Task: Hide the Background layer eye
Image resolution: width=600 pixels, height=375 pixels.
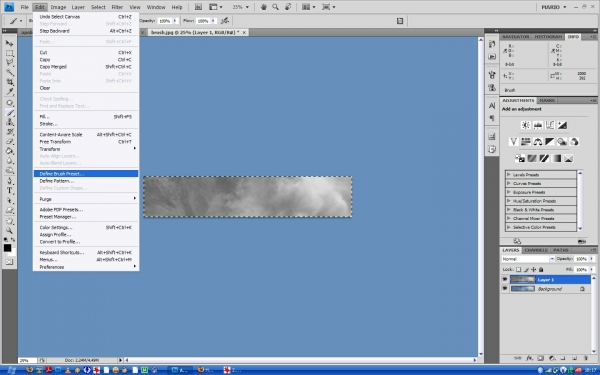Action: 505,289
